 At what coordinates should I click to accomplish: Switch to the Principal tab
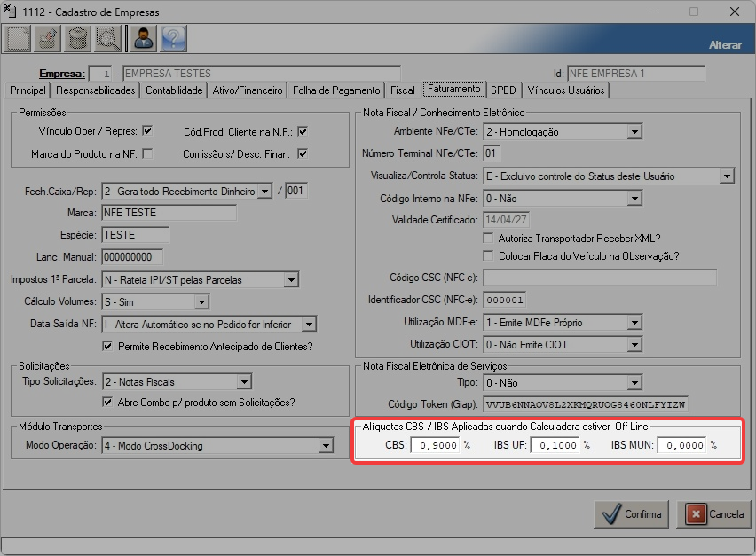pyautogui.click(x=28, y=90)
